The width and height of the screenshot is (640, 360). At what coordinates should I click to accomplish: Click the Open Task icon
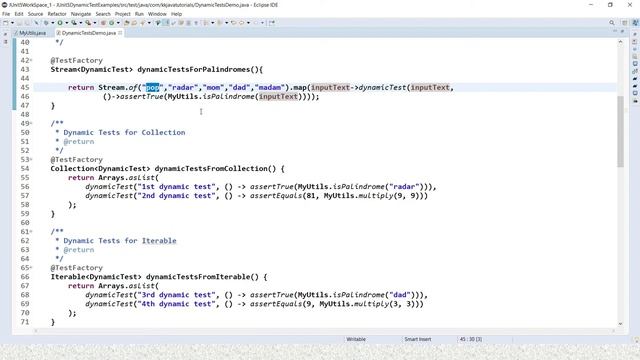[x=134, y=23]
